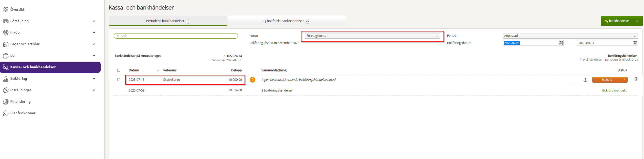
Task: Click the amount -10 000,00
Action: point(235,80)
